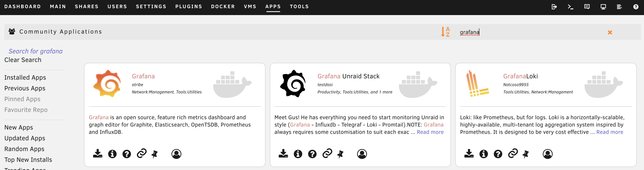
Task: Pin the Grafana Unraid Stack app
Action: pos(340,154)
